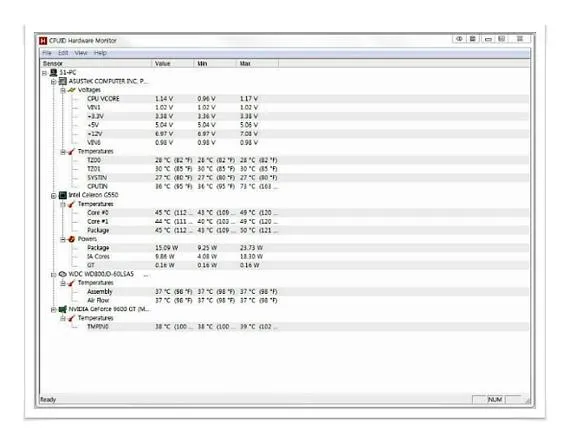This screenshot has width=570, height=442.
Task: Collapse the WDC WD800JD drive node
Action: point(53,275)
